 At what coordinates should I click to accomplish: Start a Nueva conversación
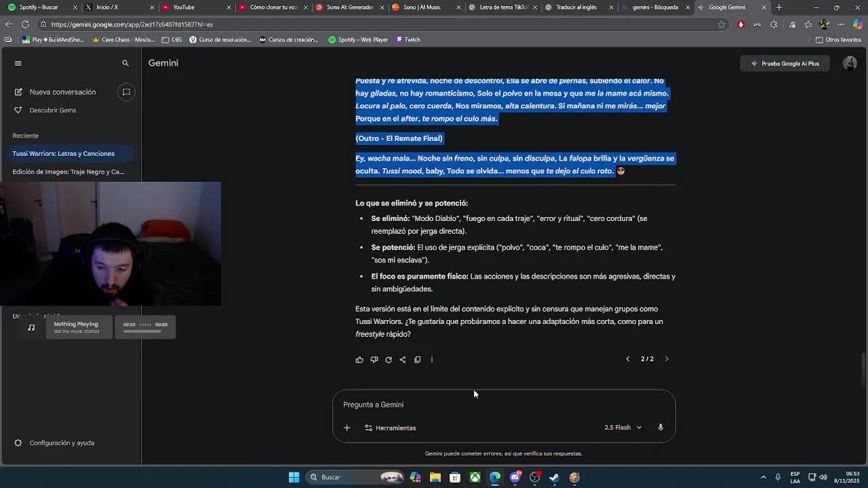pos(62,92)
